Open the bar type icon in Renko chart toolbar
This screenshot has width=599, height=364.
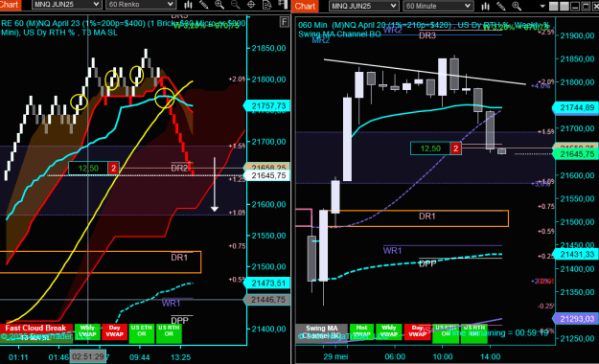[188, 5]
